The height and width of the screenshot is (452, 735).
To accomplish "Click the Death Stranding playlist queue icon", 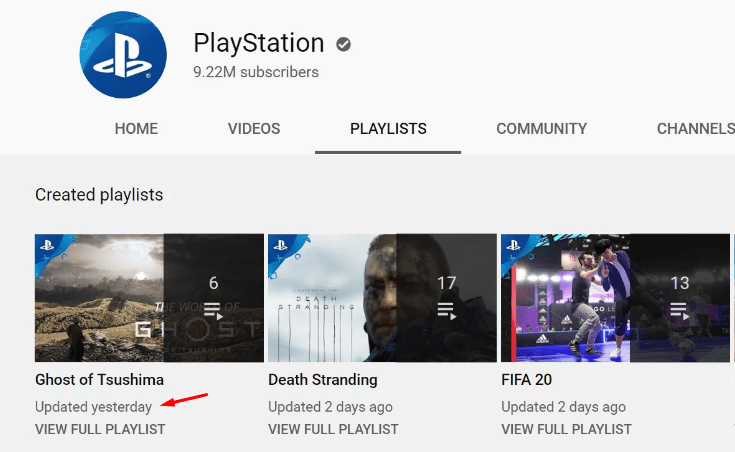I will [x=446, y=310].
